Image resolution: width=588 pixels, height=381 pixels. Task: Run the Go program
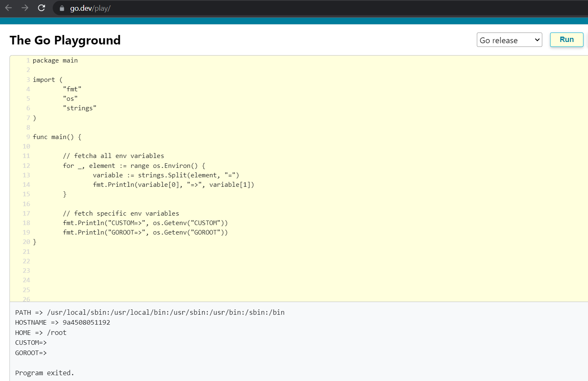tap(567, 39)
